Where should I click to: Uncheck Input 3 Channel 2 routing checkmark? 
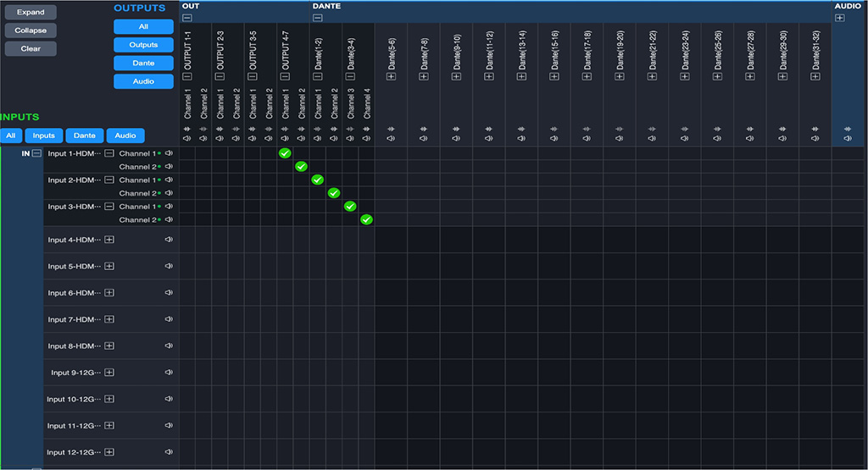tap(366, 219)
